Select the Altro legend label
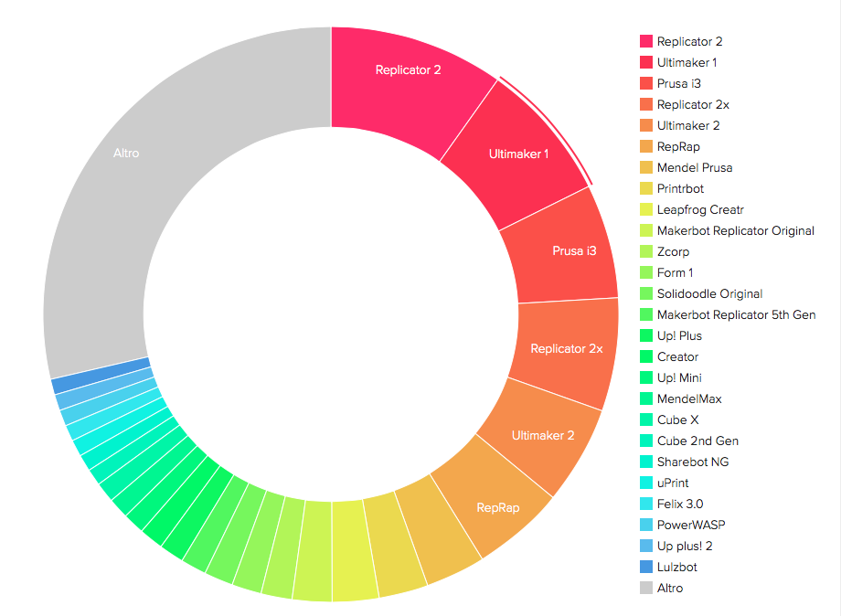 click(670, 588)
